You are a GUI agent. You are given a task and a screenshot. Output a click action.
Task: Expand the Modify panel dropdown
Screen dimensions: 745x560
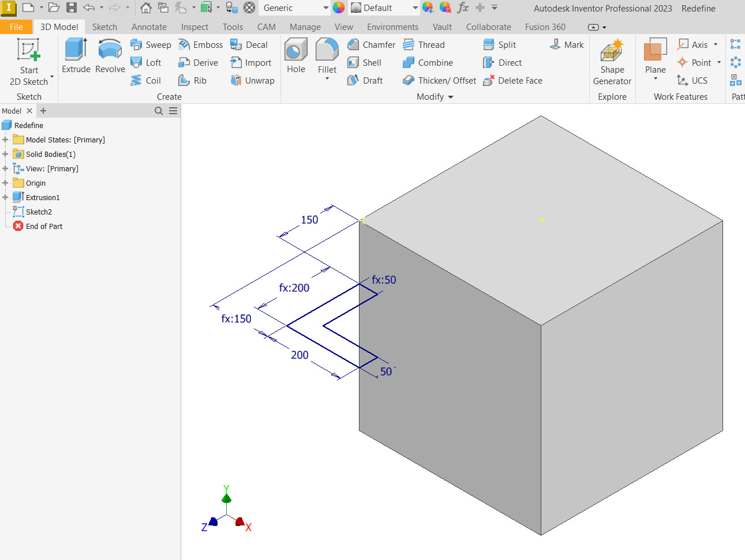click(451, 97)
